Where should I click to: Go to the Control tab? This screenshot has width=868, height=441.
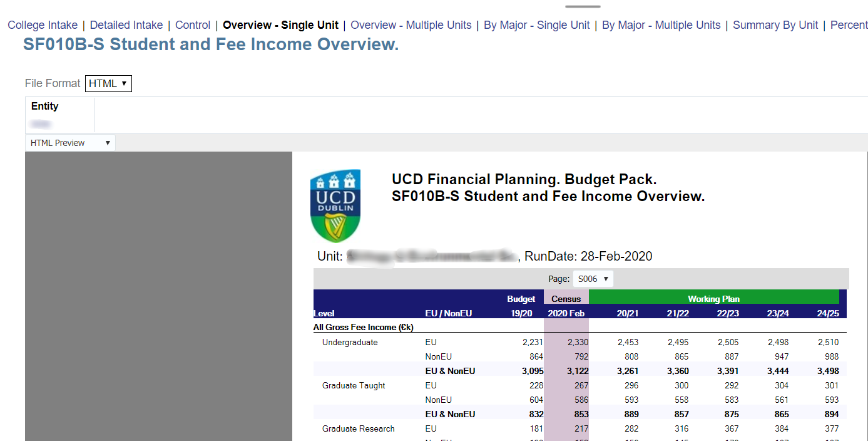coord(193,25)
